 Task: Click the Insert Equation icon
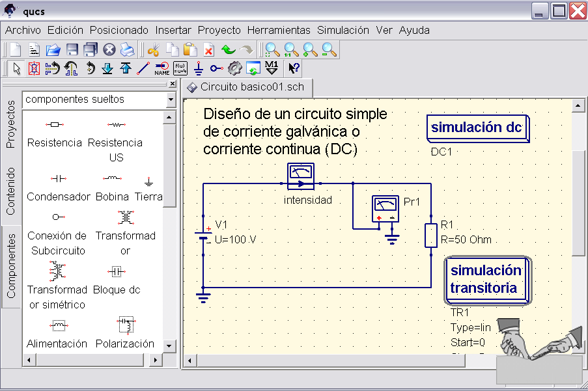click(180, 68)
